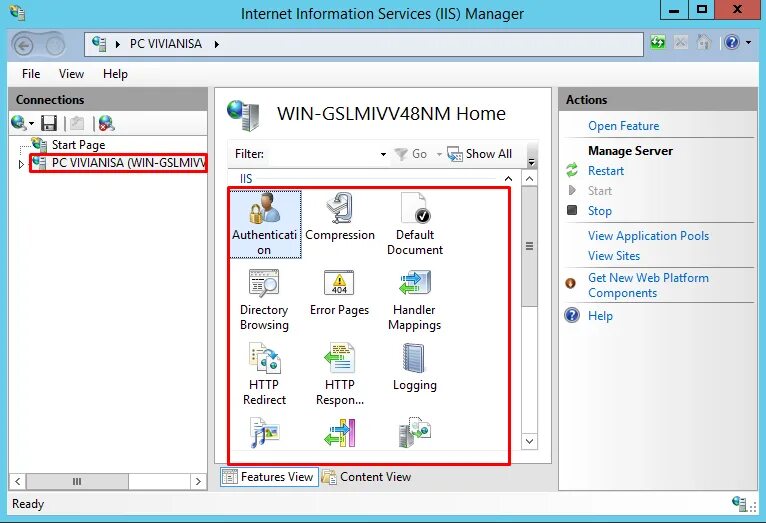Screen dimensions: 766x523
Task: Open the Authentication feature icon
Action: [x=264, y=224]
